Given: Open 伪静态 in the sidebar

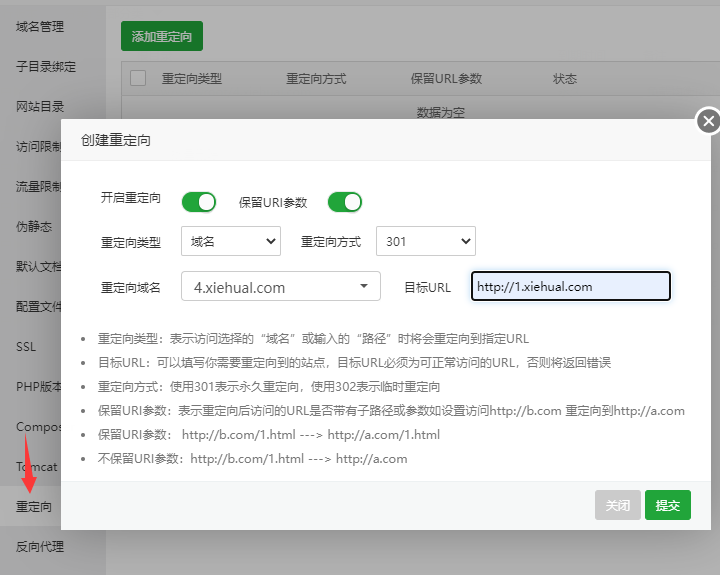Looking at the screenshot, I should tap(34, 226).
